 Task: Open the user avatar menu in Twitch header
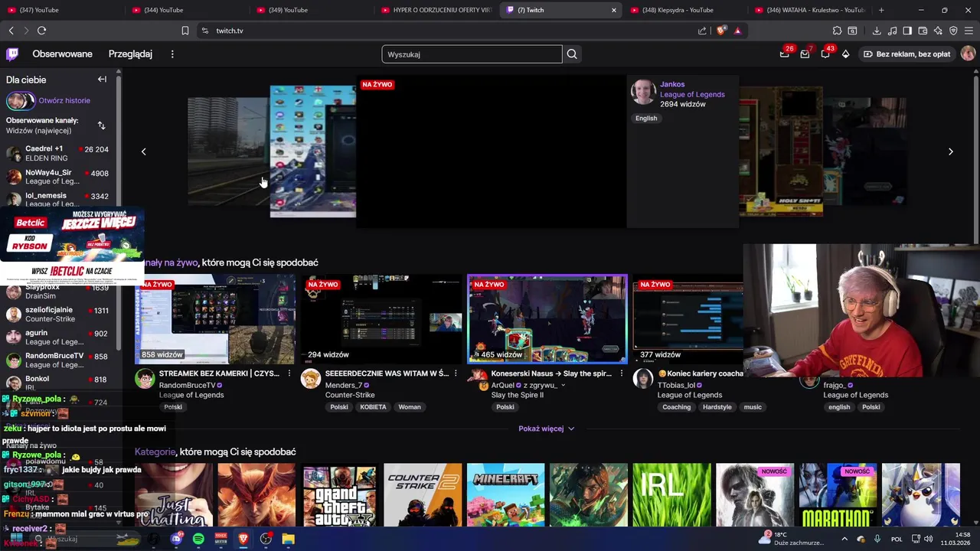[x=968, y=54]
